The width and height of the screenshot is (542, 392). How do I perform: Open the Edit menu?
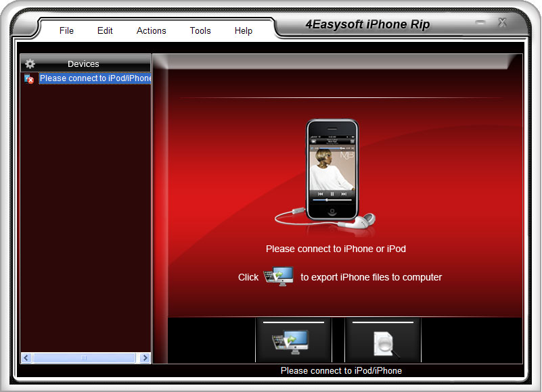point(105,30)
